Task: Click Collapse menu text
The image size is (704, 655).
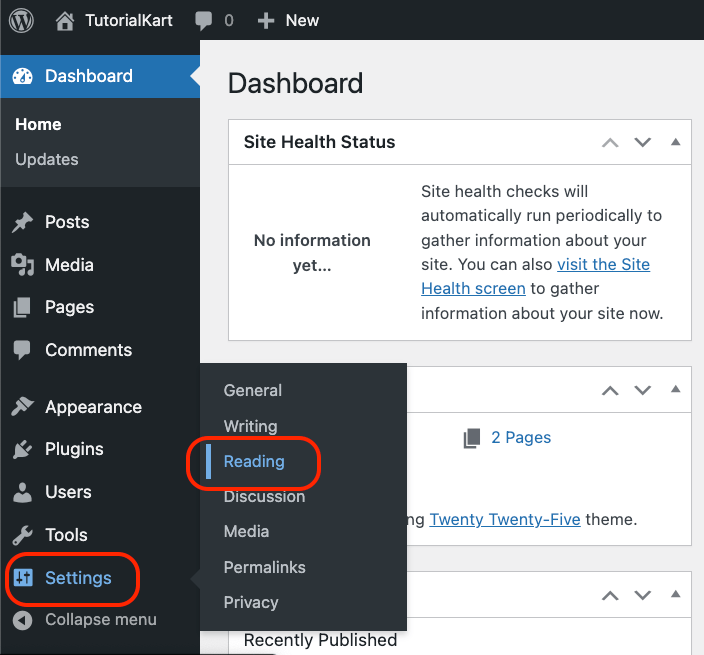Action: pyautogui.click(x=101, y=620)
